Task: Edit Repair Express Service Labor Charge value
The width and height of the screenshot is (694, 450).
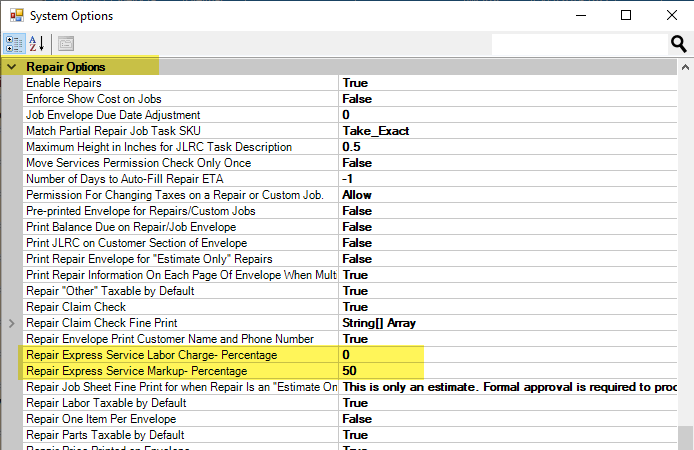Action: pyautogui.click(x=346, y=355)
